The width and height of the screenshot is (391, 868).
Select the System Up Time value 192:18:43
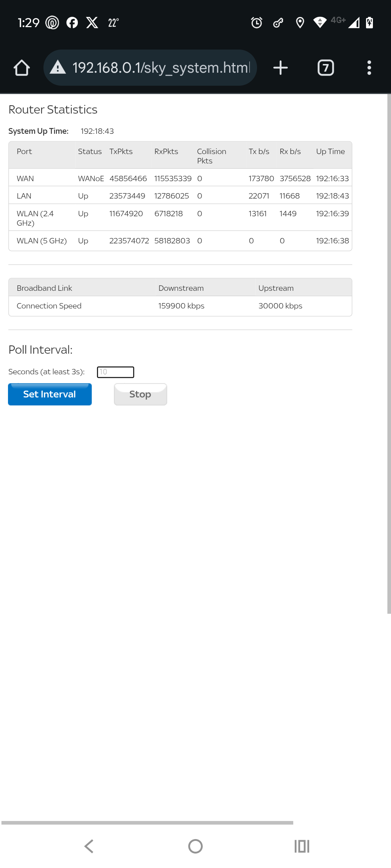(97, 131)
